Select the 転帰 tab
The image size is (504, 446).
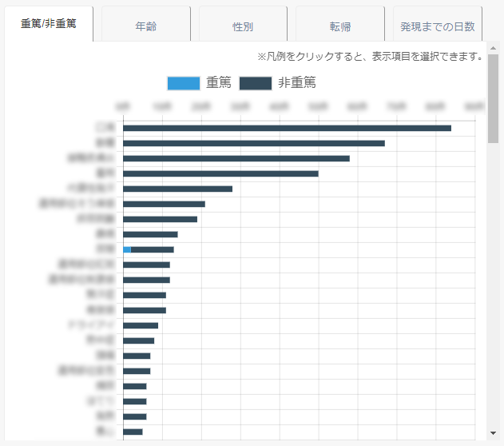[339, 26]
